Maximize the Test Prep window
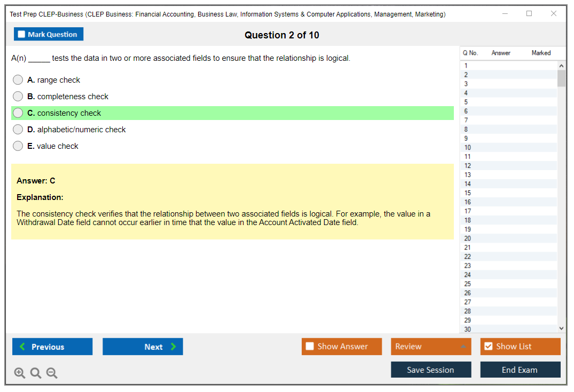The height and width of the screenshot is (392, 574). 529,14
